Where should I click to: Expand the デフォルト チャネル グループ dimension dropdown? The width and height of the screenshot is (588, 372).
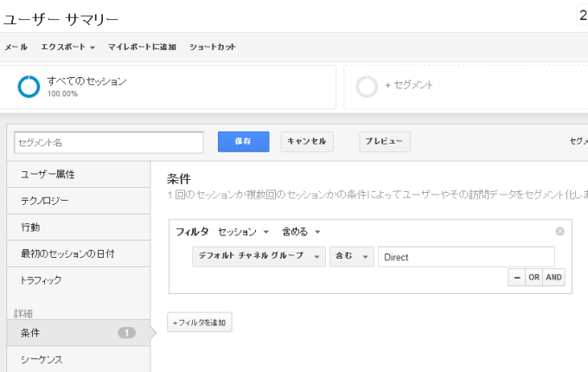pos(259,257)
